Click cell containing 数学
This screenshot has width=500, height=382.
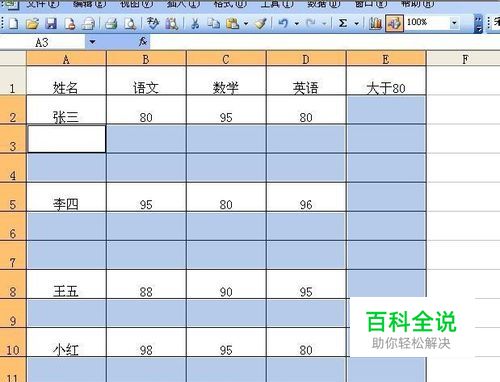(x=226, y=81)
